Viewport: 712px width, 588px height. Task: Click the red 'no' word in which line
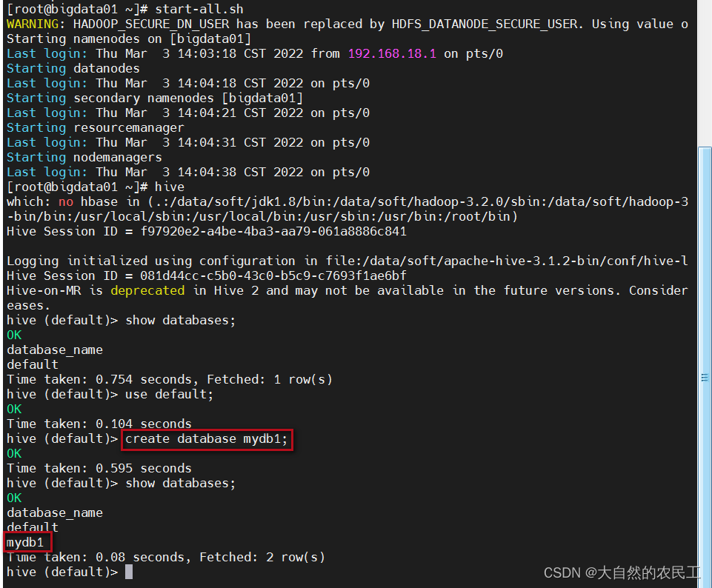[66, 202]
